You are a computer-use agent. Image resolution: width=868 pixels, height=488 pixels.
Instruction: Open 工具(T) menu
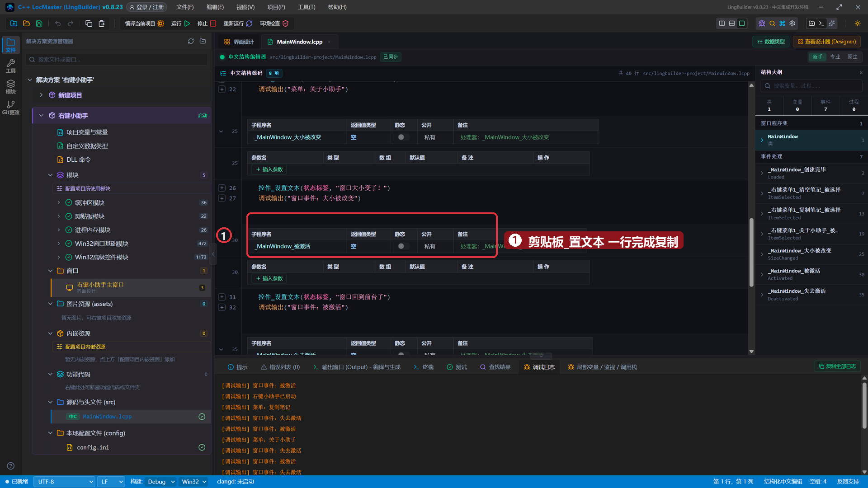click(x=307, y=7)
